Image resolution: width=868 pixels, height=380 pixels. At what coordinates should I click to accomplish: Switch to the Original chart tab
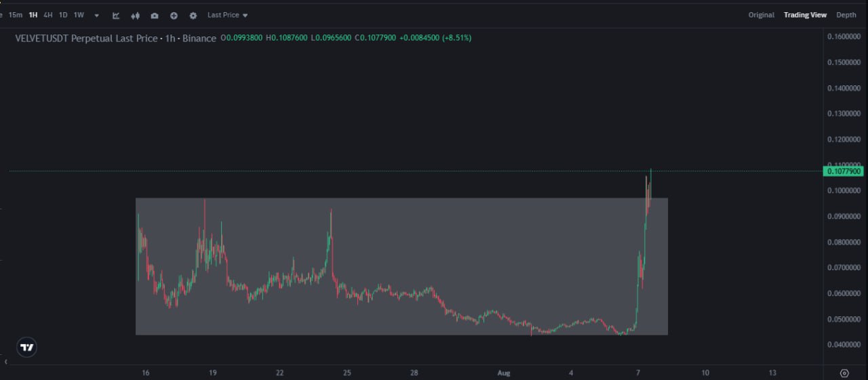coord(761,15)
